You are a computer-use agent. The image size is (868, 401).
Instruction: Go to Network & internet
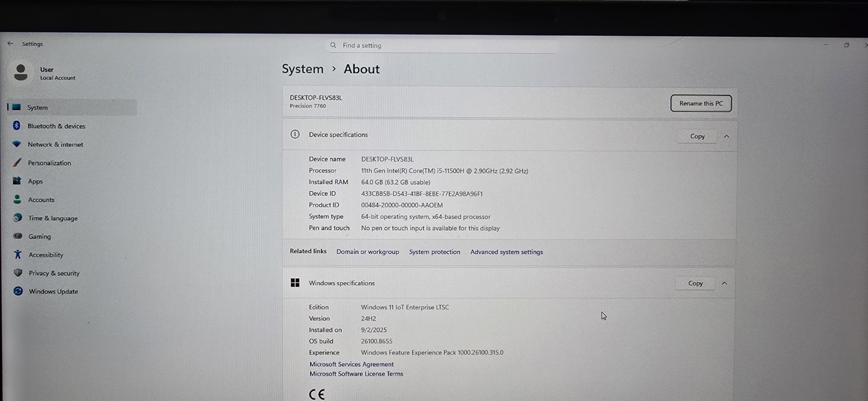[55, 144]
